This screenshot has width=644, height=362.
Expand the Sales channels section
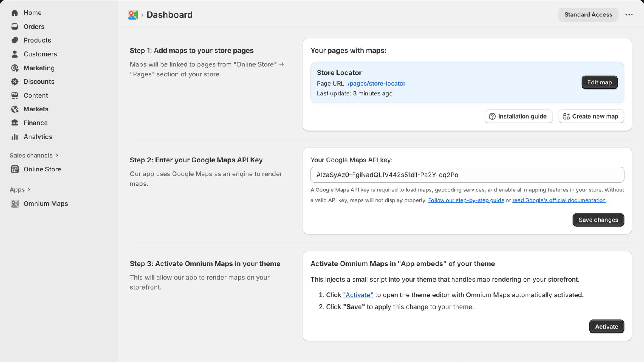(x=57, y=155)
